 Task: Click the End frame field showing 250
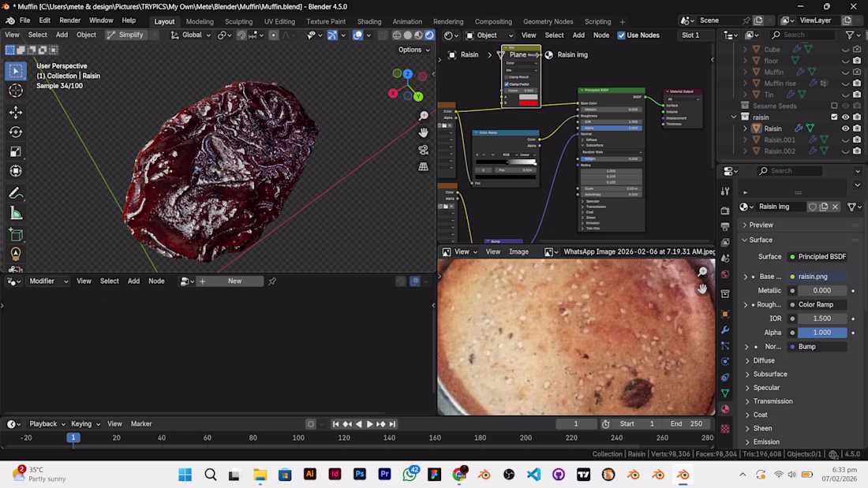coord(687,424)
